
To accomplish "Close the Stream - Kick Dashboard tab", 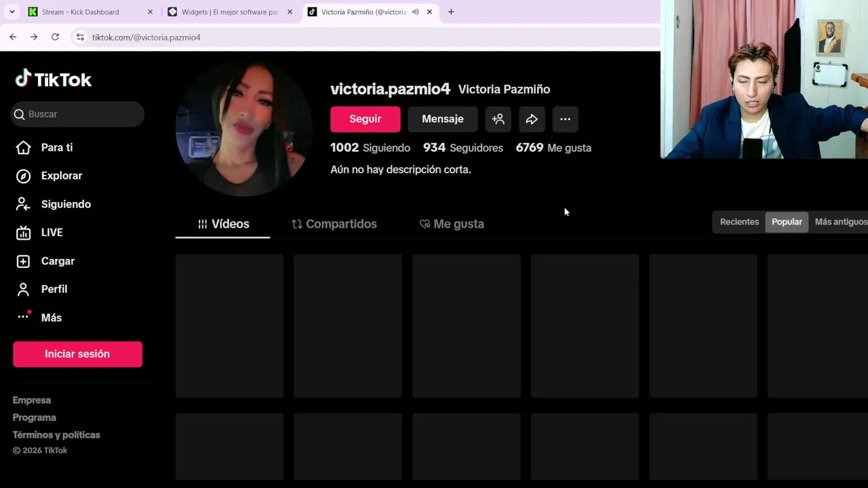I will 150,12.
